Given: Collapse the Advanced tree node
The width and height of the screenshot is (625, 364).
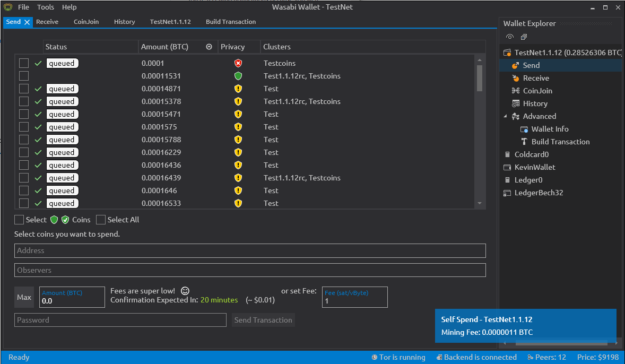Looking at the screenshot, I should point(506,116).
